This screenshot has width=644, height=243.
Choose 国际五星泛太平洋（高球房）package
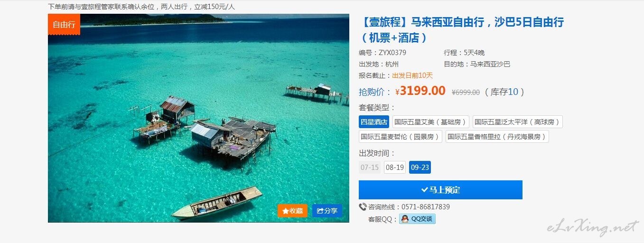[x=517, y=122]
